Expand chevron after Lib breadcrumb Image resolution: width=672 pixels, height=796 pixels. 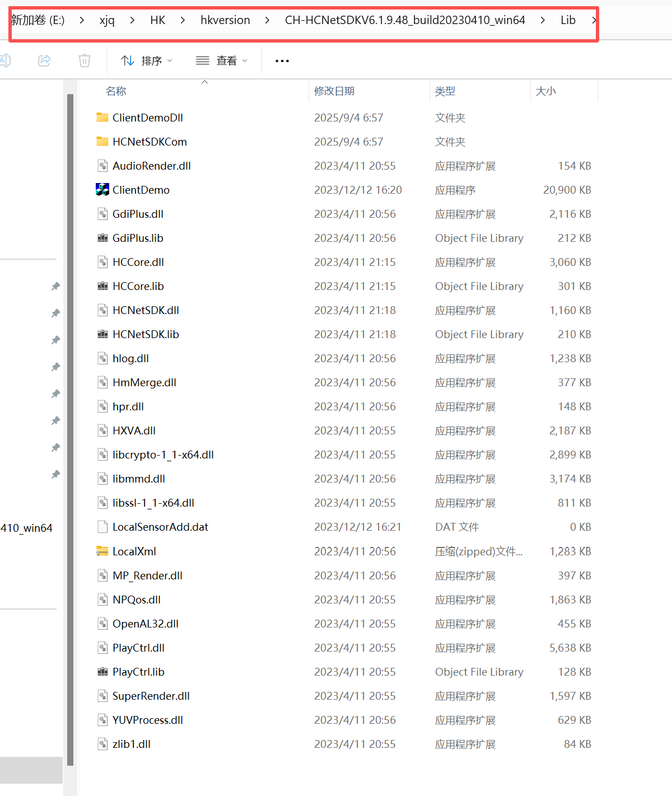click(594, 20)
